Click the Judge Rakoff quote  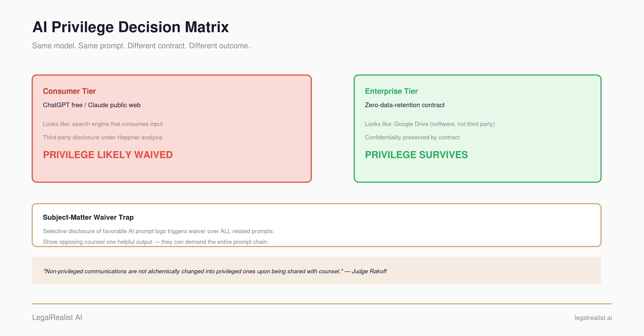215,271
